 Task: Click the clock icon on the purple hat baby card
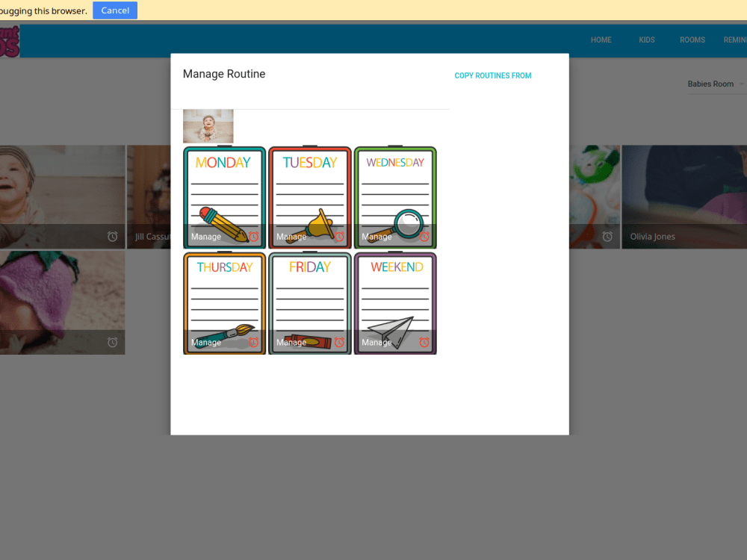[113, 343]
